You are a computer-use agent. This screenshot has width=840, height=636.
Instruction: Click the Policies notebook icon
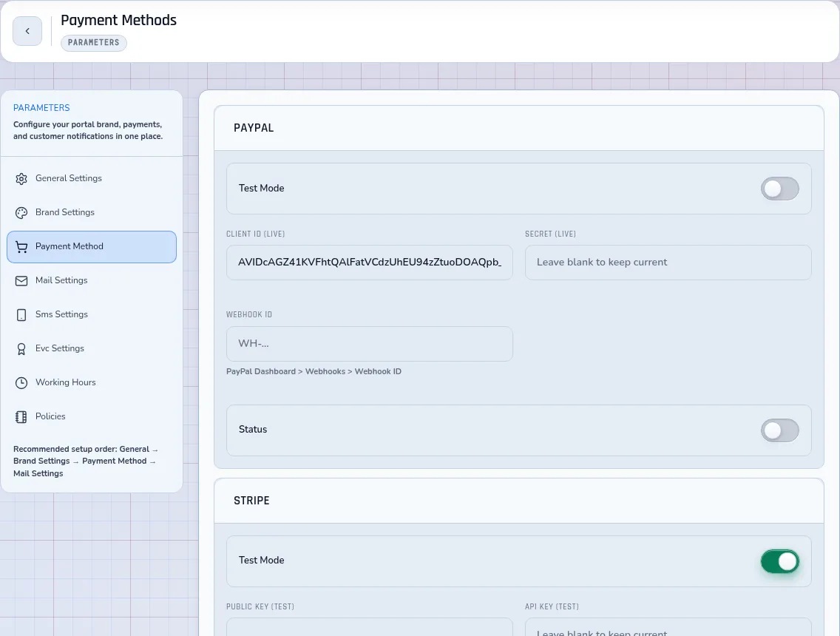tap(21, 417)
